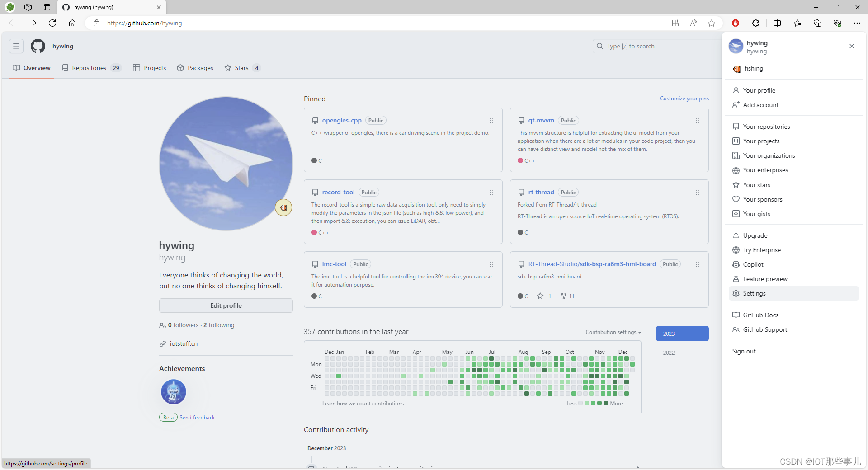
Task: Open the imc-tool repository link
Action: [334, 264]
